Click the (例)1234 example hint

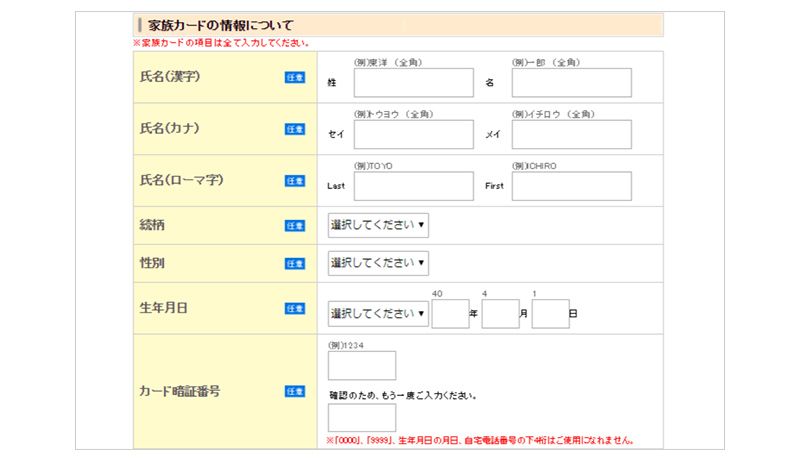346,345
